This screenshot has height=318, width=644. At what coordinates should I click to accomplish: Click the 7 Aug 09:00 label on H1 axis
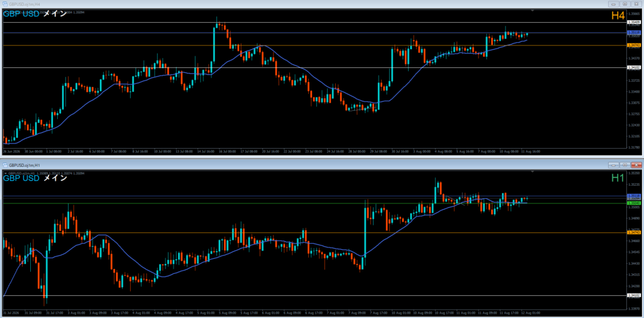coord(358,312)
